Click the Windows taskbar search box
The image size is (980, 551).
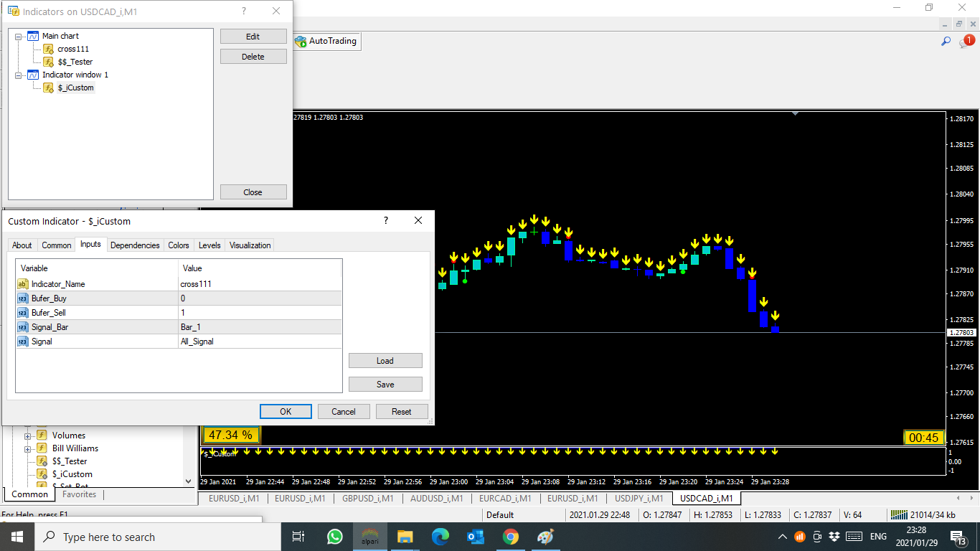click(157, 537)
